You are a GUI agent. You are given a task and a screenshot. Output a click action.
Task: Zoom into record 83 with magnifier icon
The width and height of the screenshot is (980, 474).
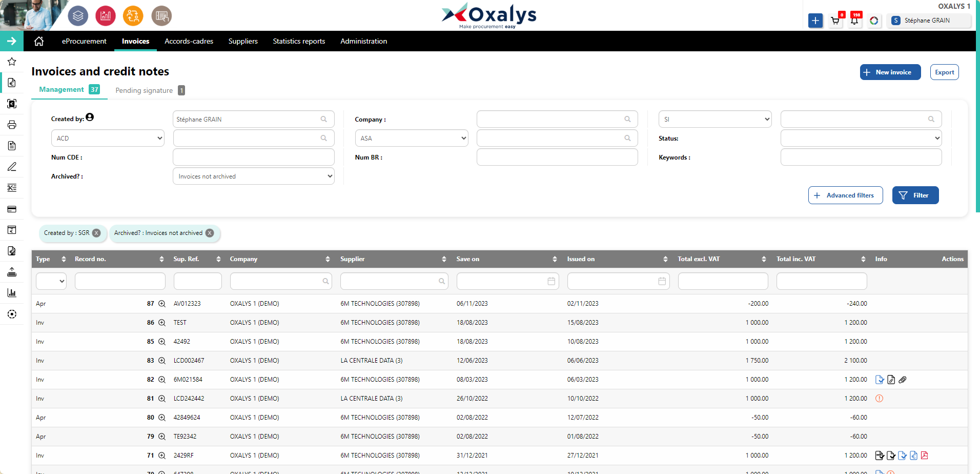point(162,361)
